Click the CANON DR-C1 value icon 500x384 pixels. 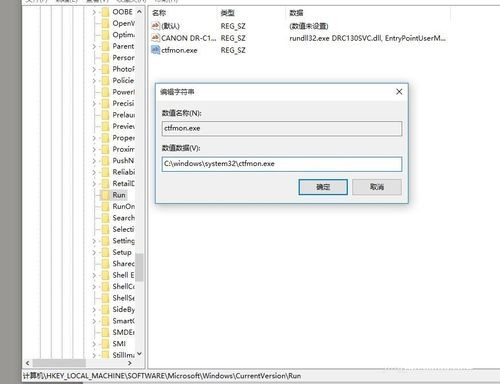[155, 38]
